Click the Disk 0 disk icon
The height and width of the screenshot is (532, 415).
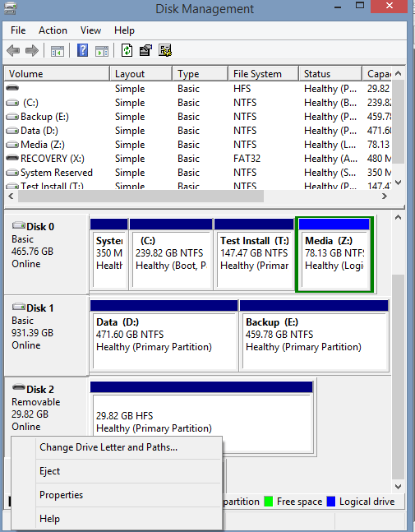pos(19,225)
